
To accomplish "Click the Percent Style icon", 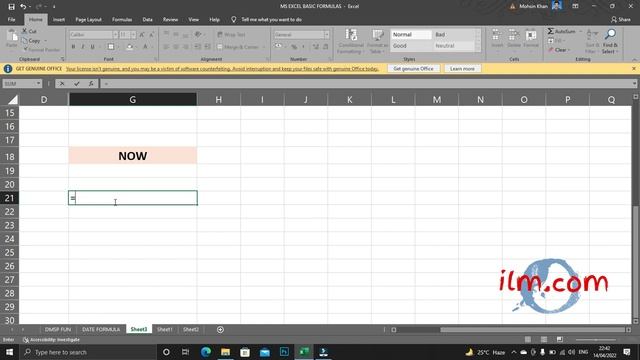I will coord(294,47).
